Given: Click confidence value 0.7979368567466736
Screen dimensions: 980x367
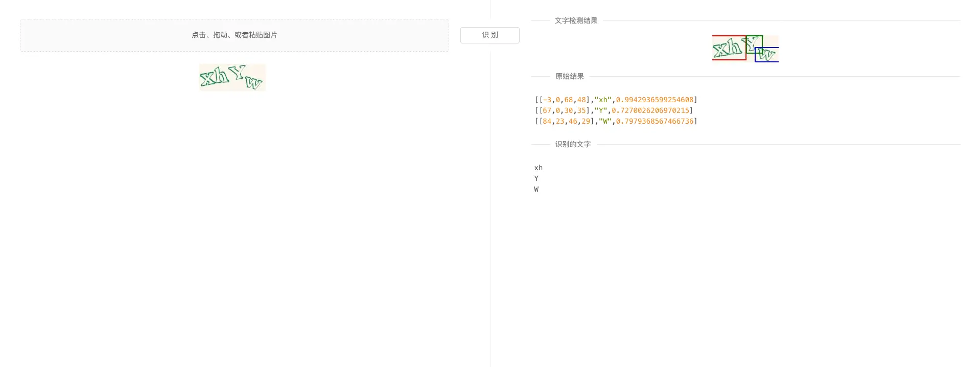Looking at the screenshot, I should click(x=655, y=121).
